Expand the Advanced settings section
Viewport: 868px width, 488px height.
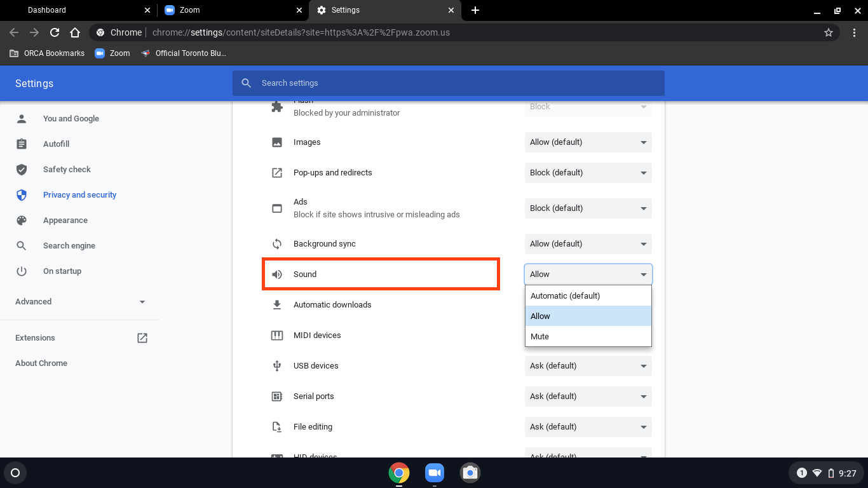80,302
